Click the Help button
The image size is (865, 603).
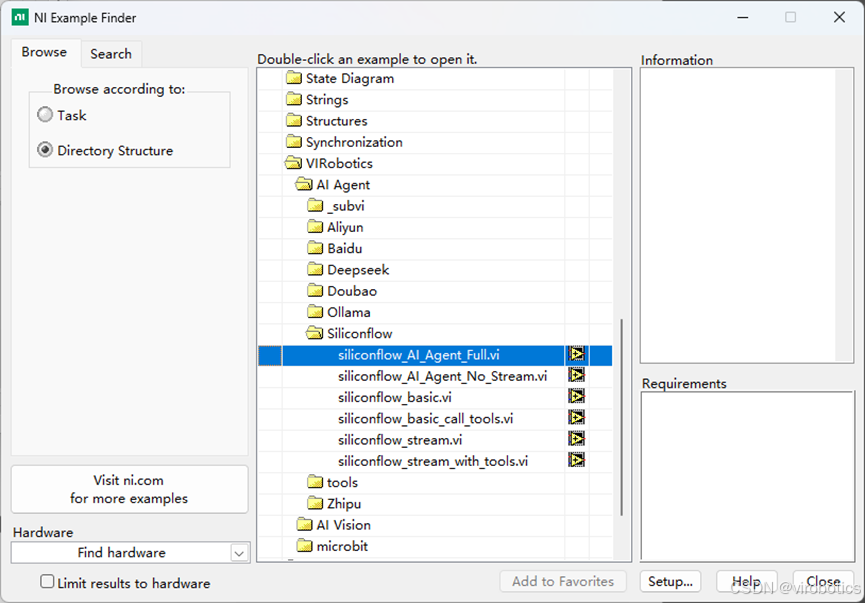[x=746, y=581]
